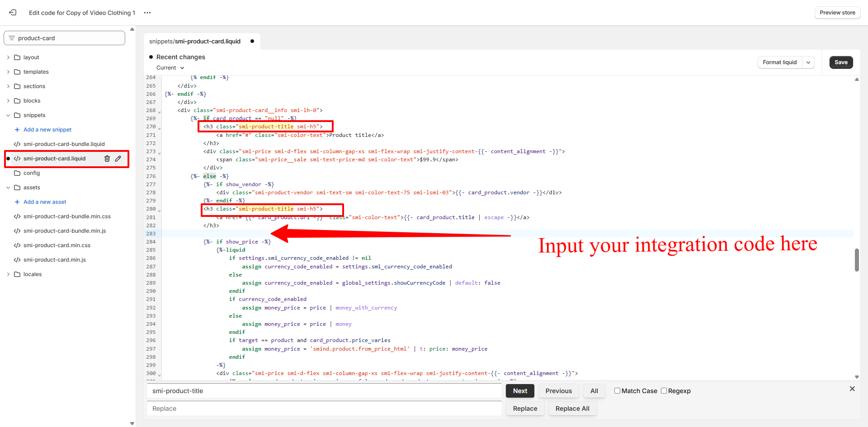Screen dimensions: 868x427
Task: Click code icon of smi-product-card-bundle.min.css
Action: click(17, 216)
